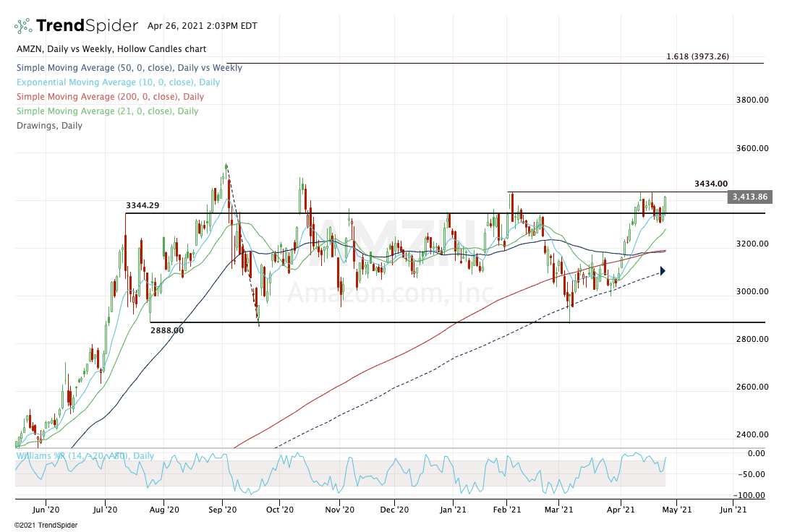Select the timestamp 'Apr 26, 2021 2:03PM EDT'

pyautogui.click(x=203, y=25)
